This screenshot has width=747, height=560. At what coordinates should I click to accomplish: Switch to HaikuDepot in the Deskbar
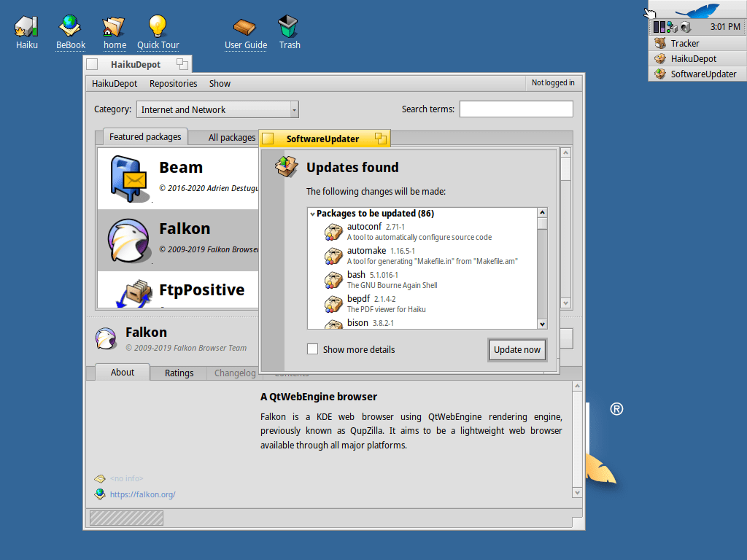coord(697,58)
